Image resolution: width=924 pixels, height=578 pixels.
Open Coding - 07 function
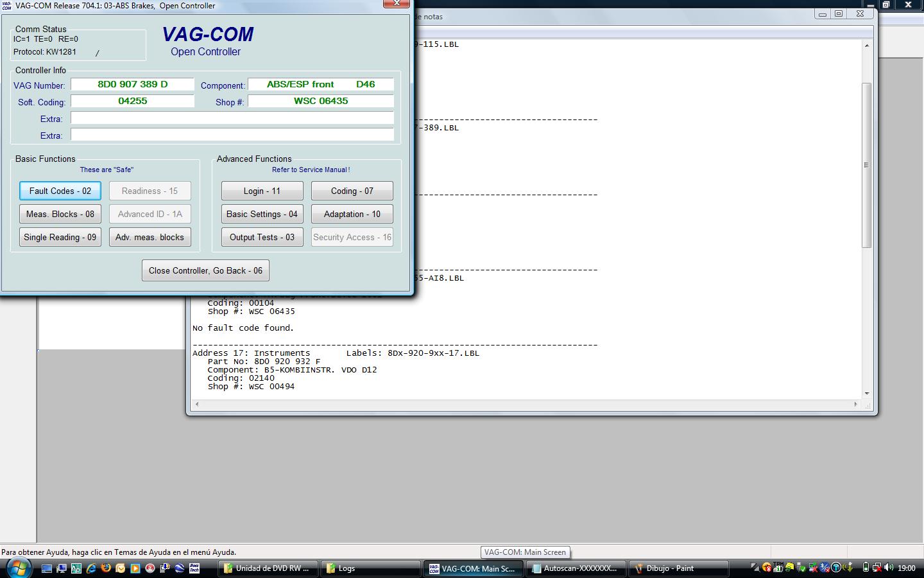pos(352,191)
